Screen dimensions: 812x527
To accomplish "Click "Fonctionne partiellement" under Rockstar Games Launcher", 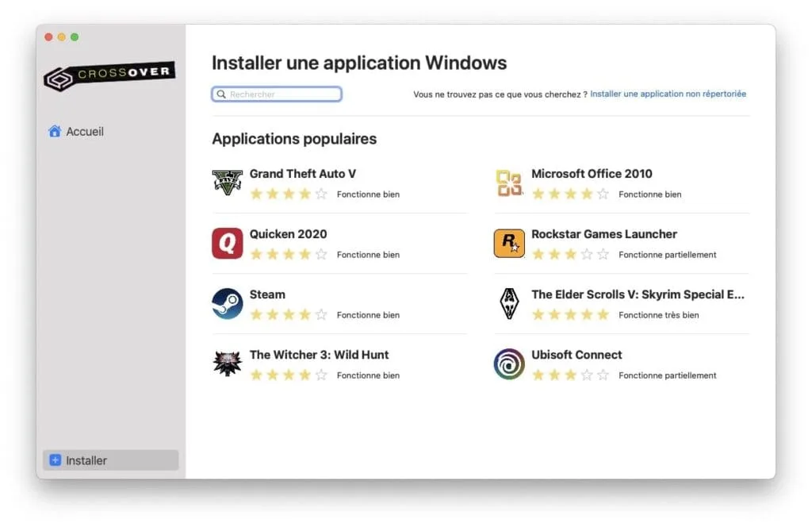I will (x=668, y=255).
